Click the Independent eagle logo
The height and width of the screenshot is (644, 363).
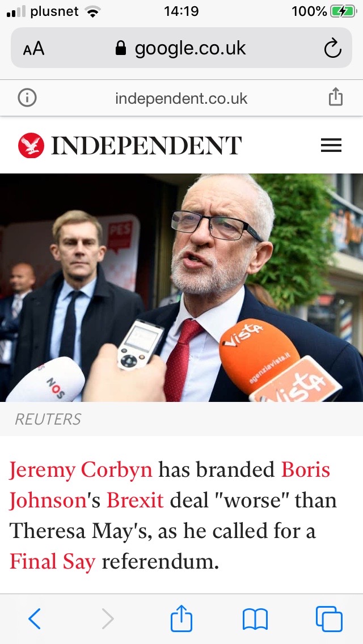[x=31, y=146]
